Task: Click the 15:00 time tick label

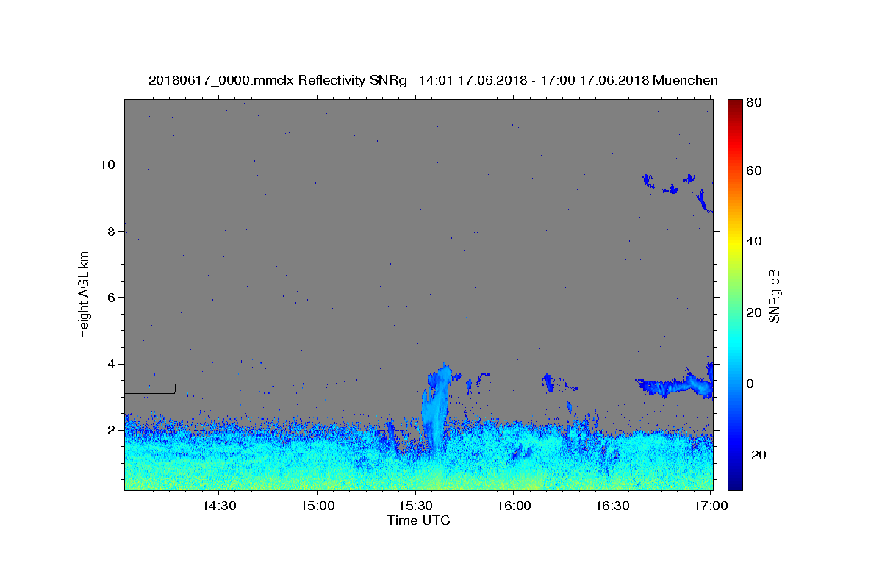Action: tap(317, 506)
